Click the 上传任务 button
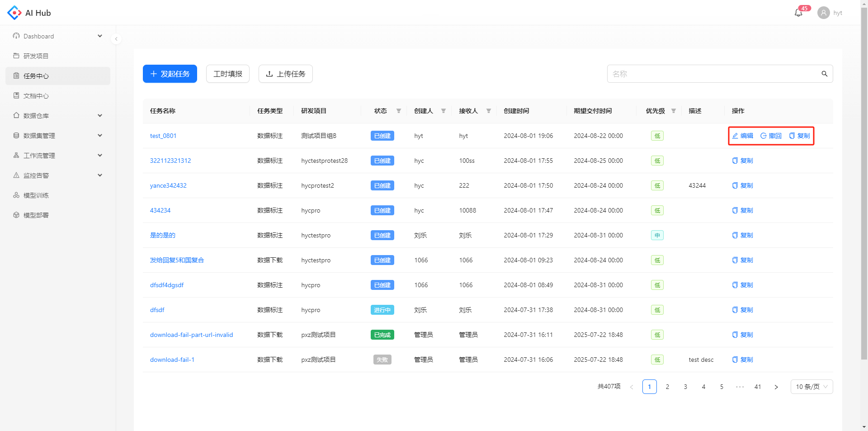This screenshot has height=431, width=868. tap(286, 74)
